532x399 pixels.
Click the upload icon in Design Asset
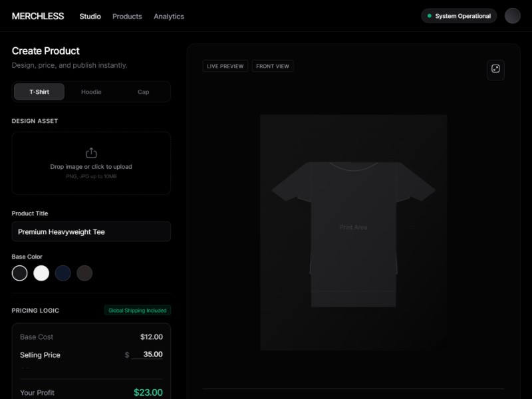click(x=91, y=153)
